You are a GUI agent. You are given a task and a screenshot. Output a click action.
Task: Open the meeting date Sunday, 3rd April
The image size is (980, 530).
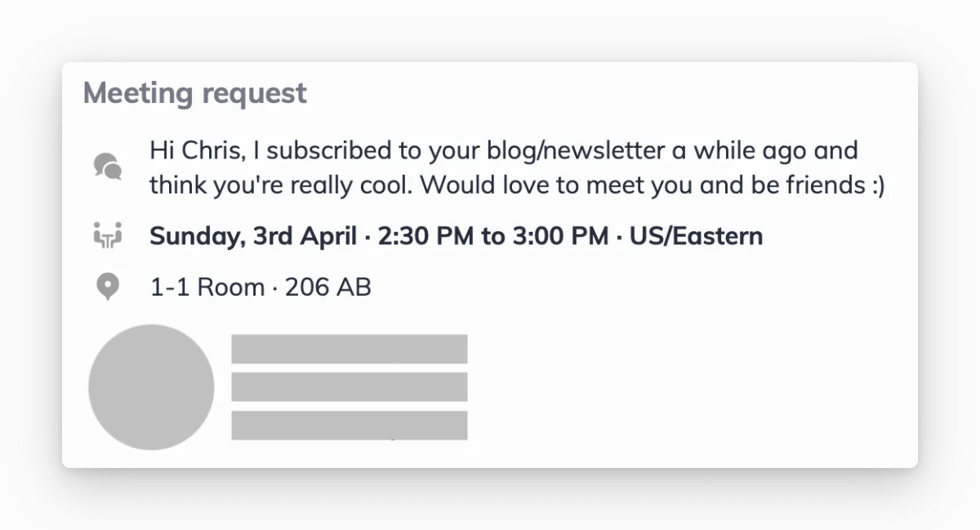253,235
